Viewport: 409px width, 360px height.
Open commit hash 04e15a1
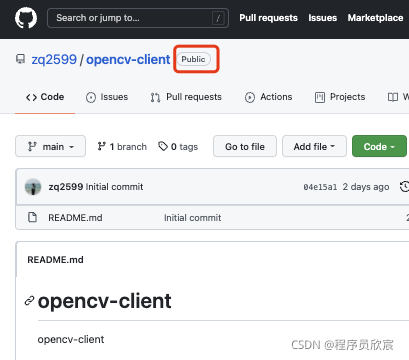(320, 187)
